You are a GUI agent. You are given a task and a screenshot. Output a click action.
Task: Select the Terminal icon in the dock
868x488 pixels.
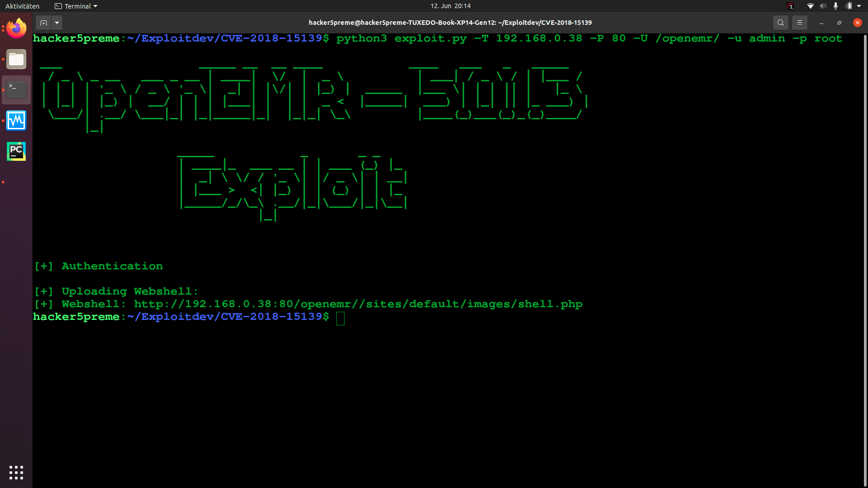16,90
